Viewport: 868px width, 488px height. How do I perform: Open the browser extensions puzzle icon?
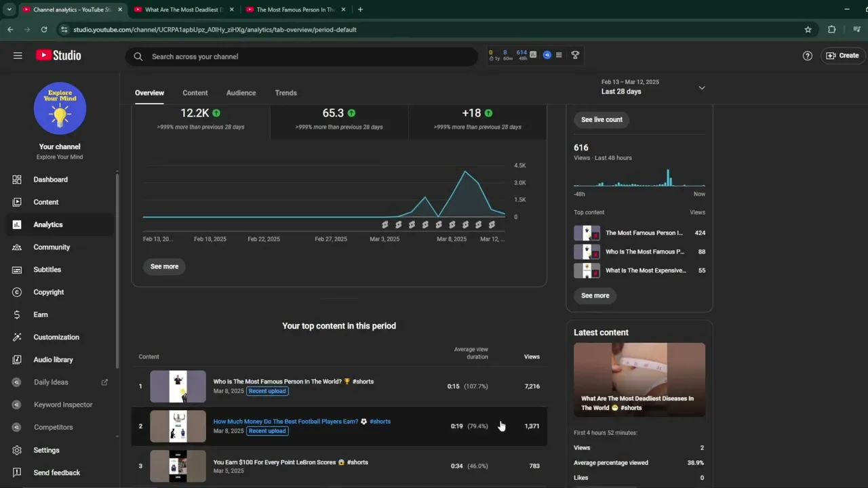[831, 29]
